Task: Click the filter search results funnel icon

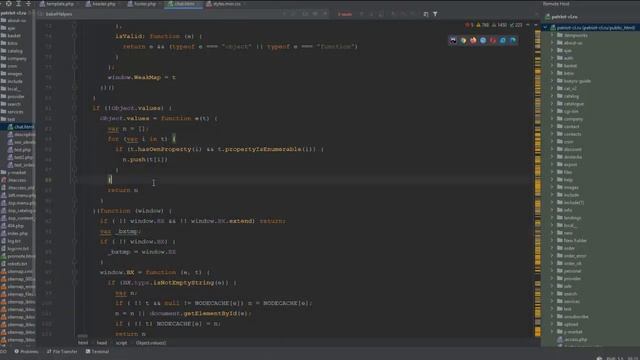Action: [x=435, y=14]
